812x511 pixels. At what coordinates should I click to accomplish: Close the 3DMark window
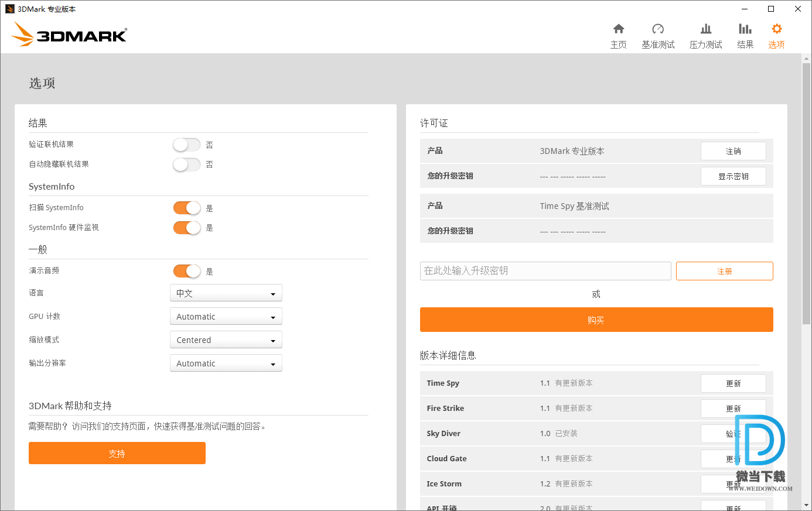click(x=798, y=9)
